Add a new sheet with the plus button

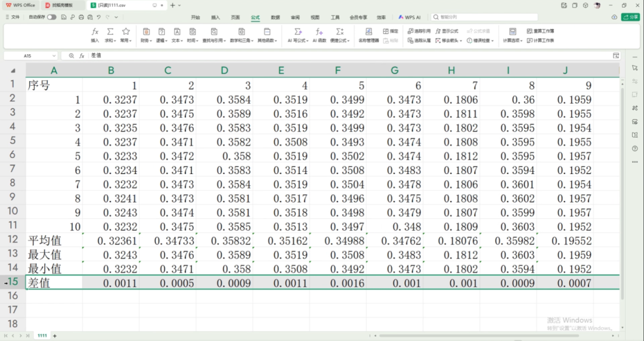[55, 336]
